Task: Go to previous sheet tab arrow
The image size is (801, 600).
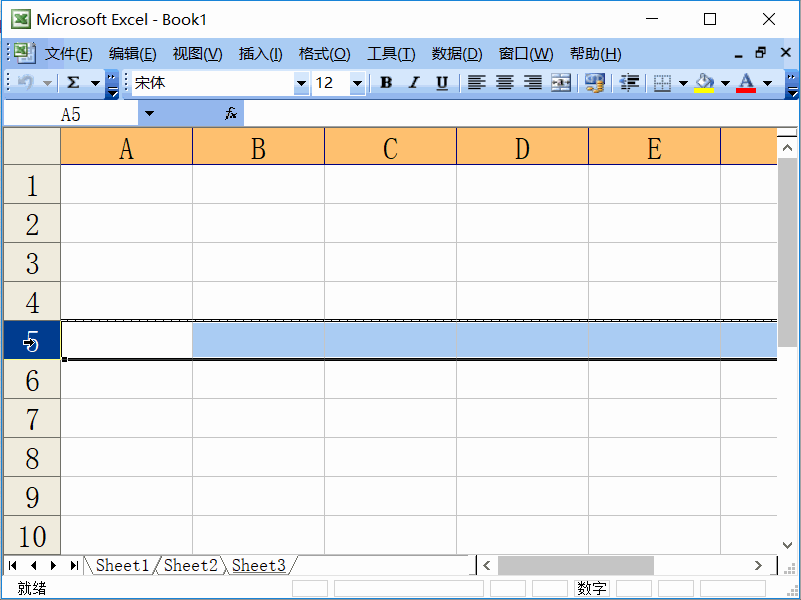Action: pyautogui.click(x=34, y=565)
